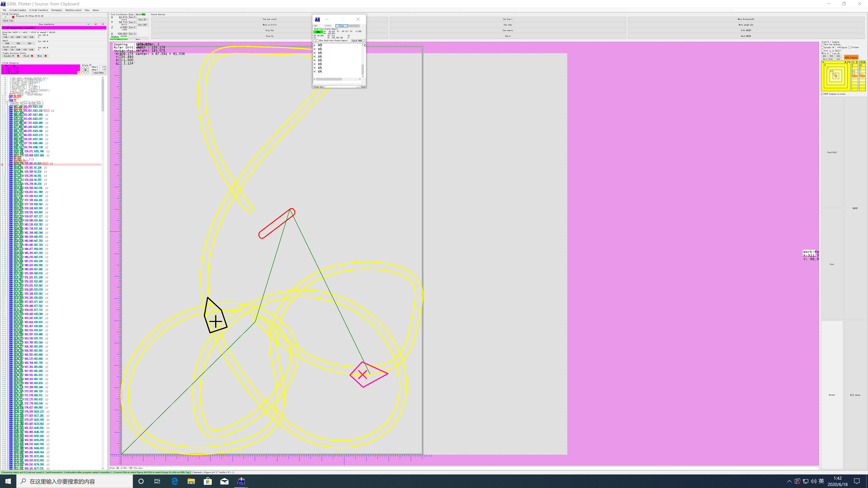
Task: Click the orange jog dot in X/Y pad
Action: click(836, 76)
